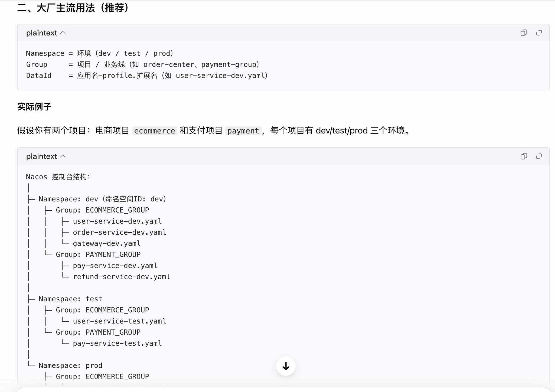Screen dimensions: 555x392
Task: Click user-service-test.yaml entry
Action: coord(119,321)
